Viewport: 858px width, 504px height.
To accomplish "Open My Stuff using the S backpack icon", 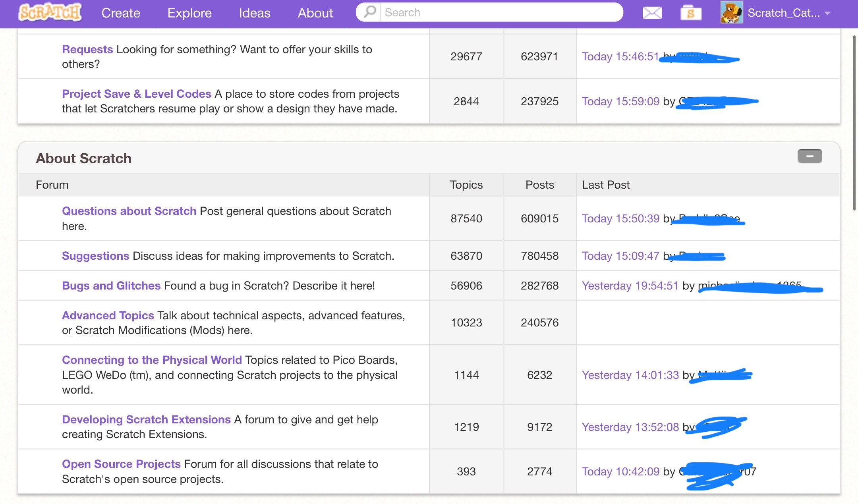I will click(x=691, y=12).
